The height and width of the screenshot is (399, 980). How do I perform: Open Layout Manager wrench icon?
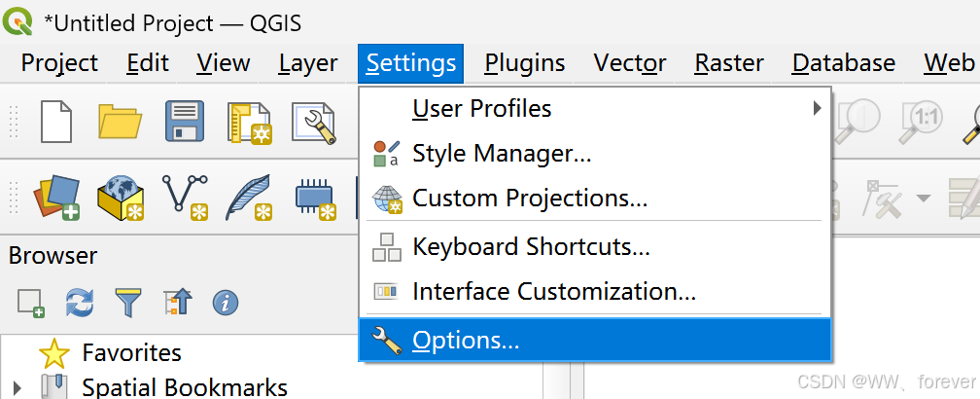pos(314,124)
